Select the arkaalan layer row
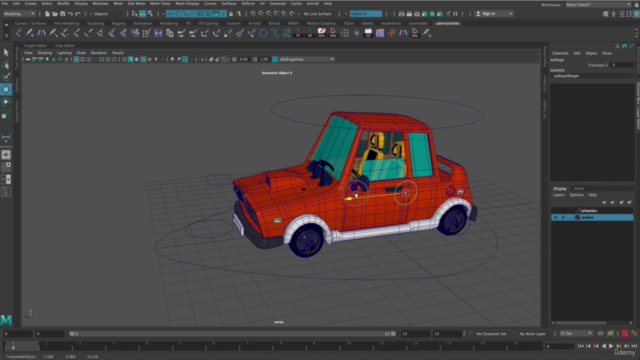640x360 pixels. click(592, 211)
